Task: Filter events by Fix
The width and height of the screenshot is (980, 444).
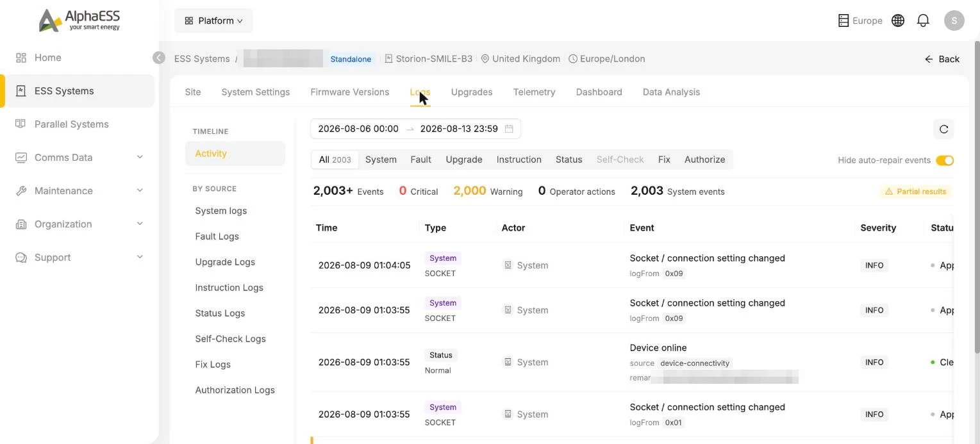Action: tap(664, 160)
